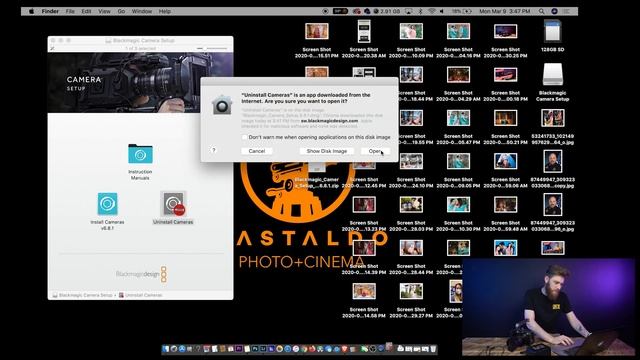Select Screen Shot ending 30.26 PM
This screenshot has height=360, width=640.
point(505,31)
